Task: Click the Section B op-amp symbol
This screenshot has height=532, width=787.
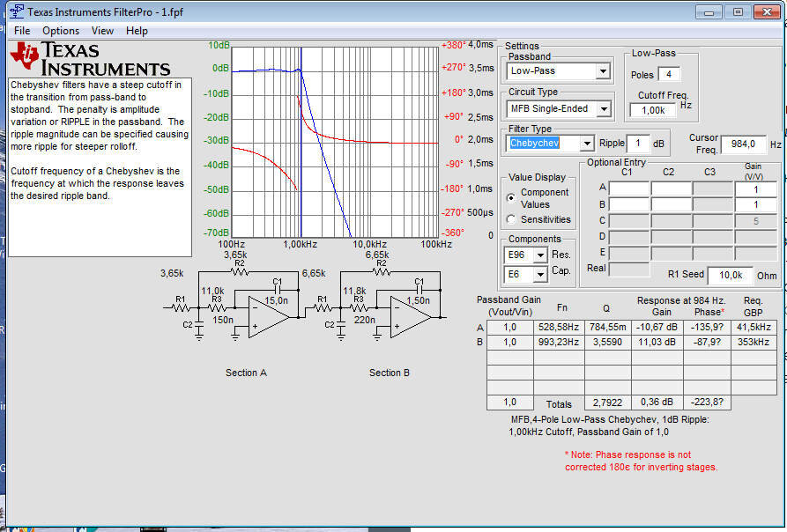Action: pos(410,317)
